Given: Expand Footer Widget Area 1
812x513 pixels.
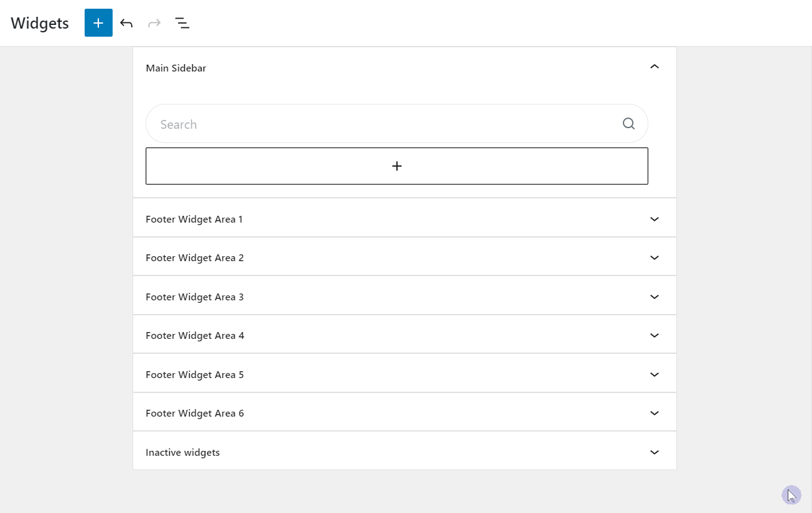Looking at the screenshot, I should coord(654,219).
